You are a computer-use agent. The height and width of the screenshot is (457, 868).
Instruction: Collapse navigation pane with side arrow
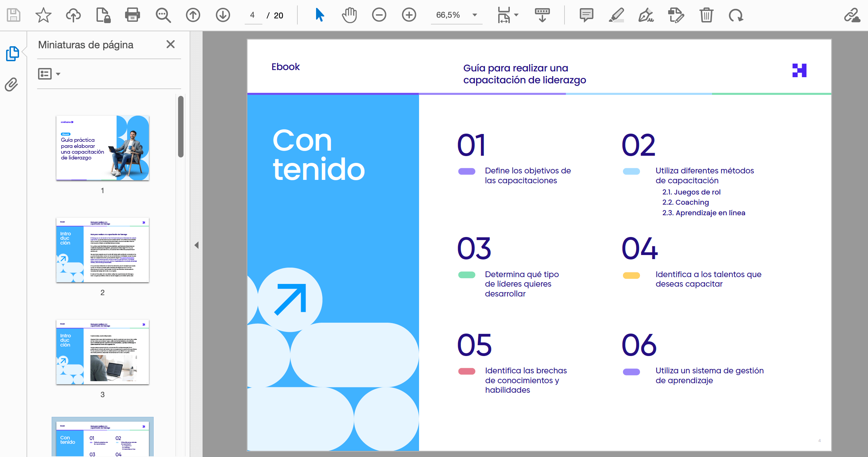tap(196, 245)
